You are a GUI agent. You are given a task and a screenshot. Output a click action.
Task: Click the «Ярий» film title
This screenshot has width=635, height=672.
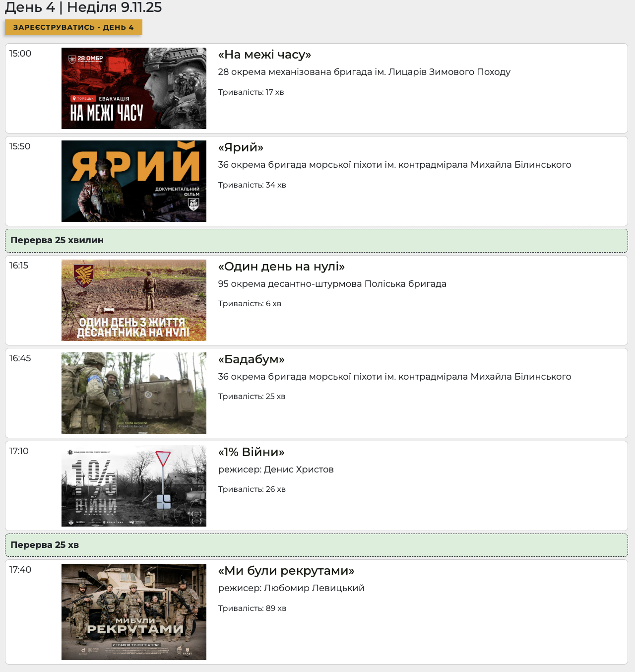[x=241, y=147]
